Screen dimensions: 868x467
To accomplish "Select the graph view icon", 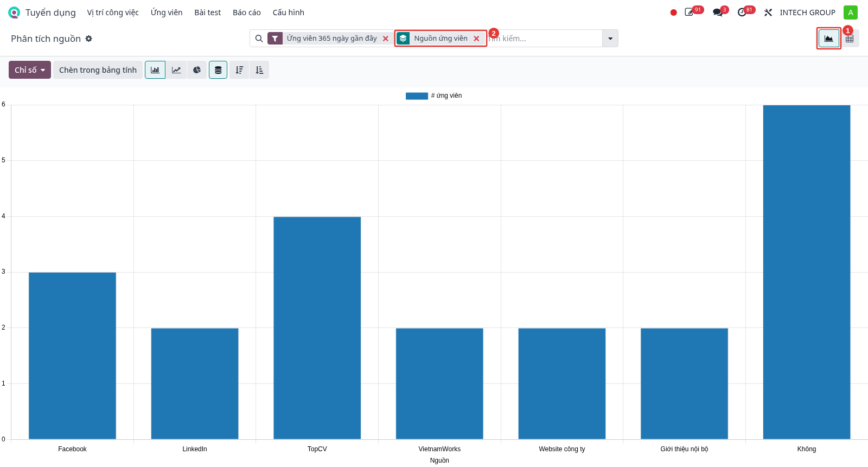I will (829, 39).
